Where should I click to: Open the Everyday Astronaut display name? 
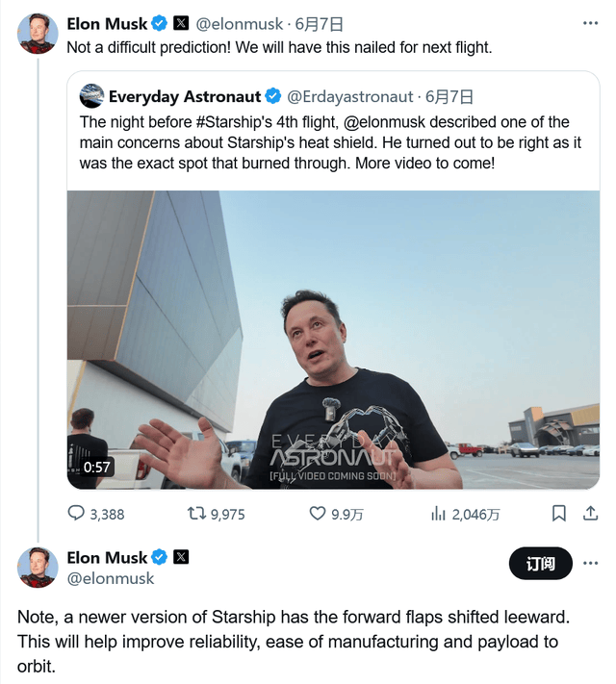coord(184,96)
